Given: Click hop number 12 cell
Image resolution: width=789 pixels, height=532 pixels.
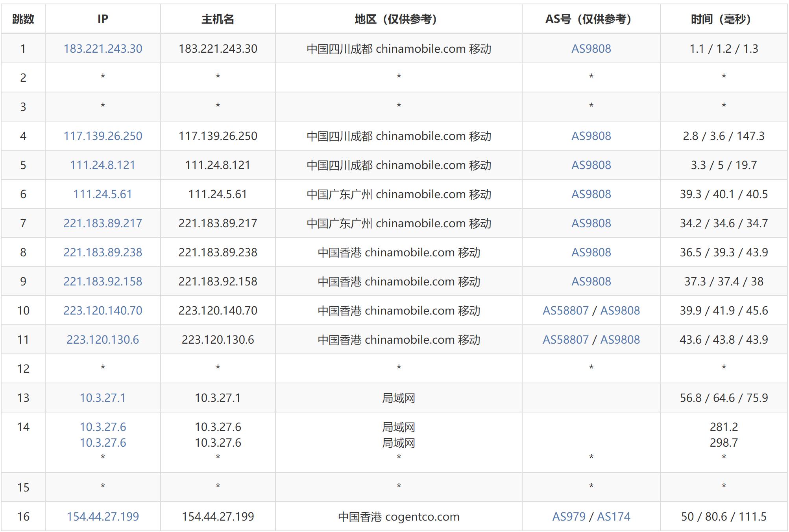Looking at the screenshot, I should tap(23, 369).
